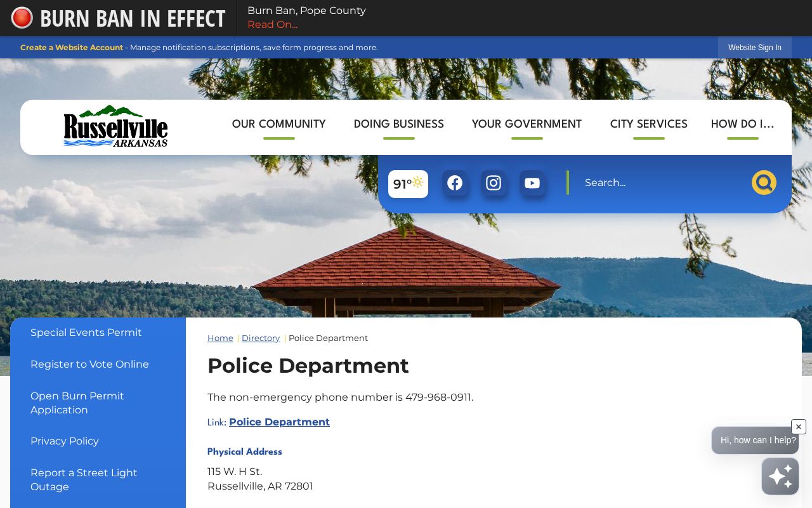Image resolution: width=812 pixels, height=508 pixels.
Task: Click the Home breadcrumb link
Action: pyautogui.click(x=220, y=338)
